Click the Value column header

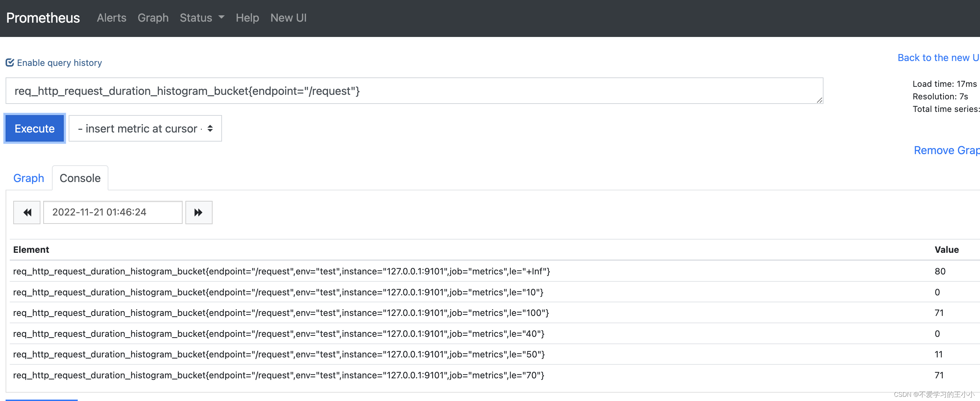click(x=947, y=249)
